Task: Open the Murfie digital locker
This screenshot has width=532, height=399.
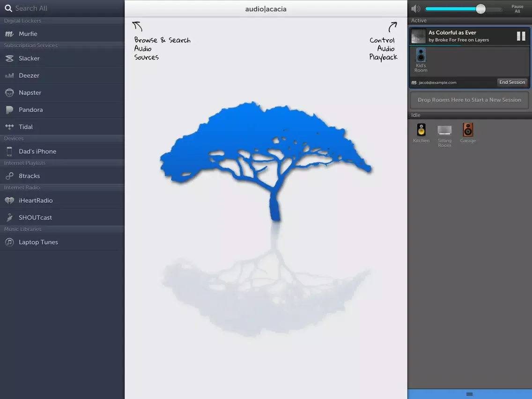Action: pyautogui.click(x=62, y=34)
